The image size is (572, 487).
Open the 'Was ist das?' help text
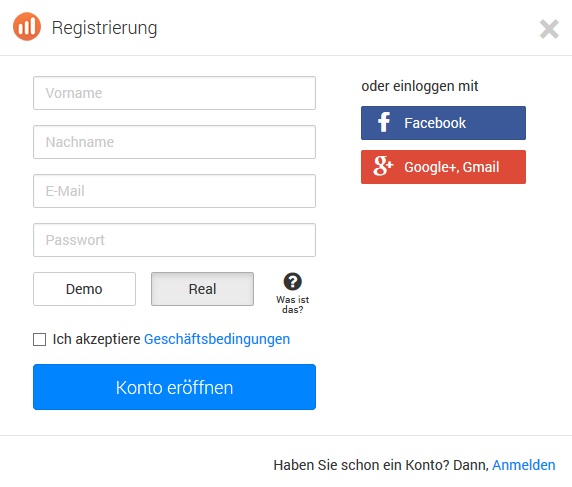(293, 305)
